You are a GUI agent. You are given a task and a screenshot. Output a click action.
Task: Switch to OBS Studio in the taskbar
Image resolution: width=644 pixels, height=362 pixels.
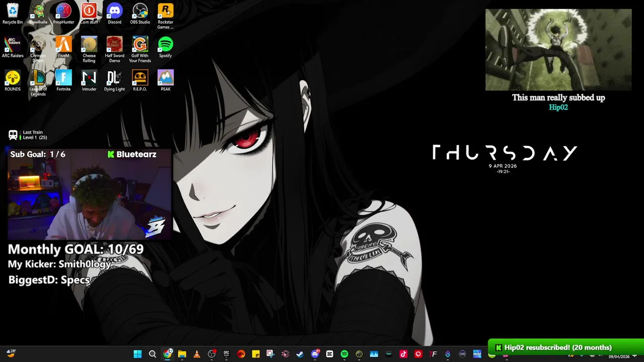coord(211,354)
